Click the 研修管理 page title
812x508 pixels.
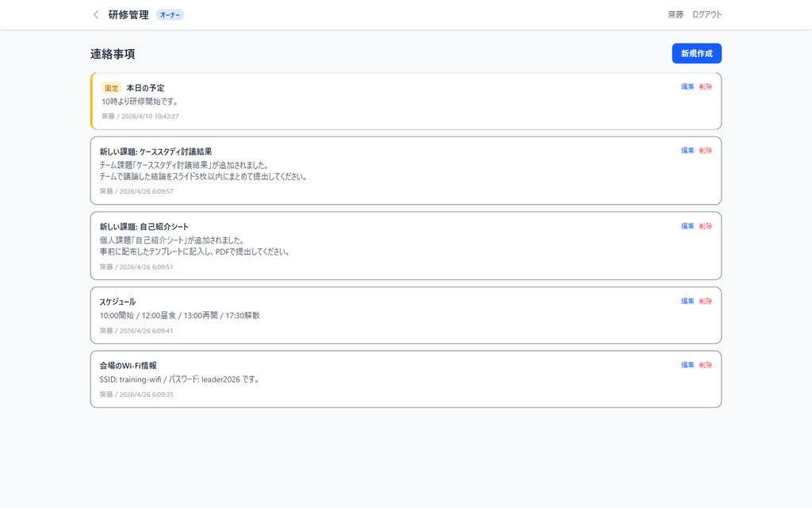(127, 14)
